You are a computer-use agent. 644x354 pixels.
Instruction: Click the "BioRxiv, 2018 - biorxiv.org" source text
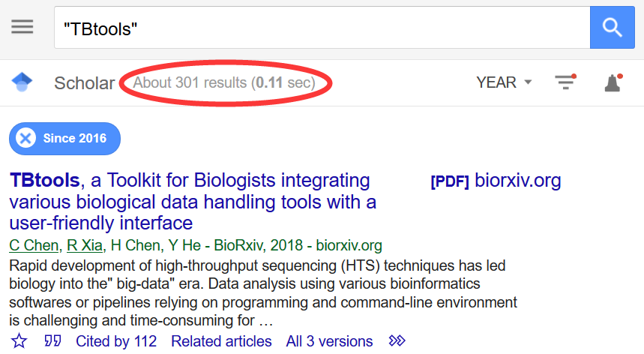[x=298, y=245]
